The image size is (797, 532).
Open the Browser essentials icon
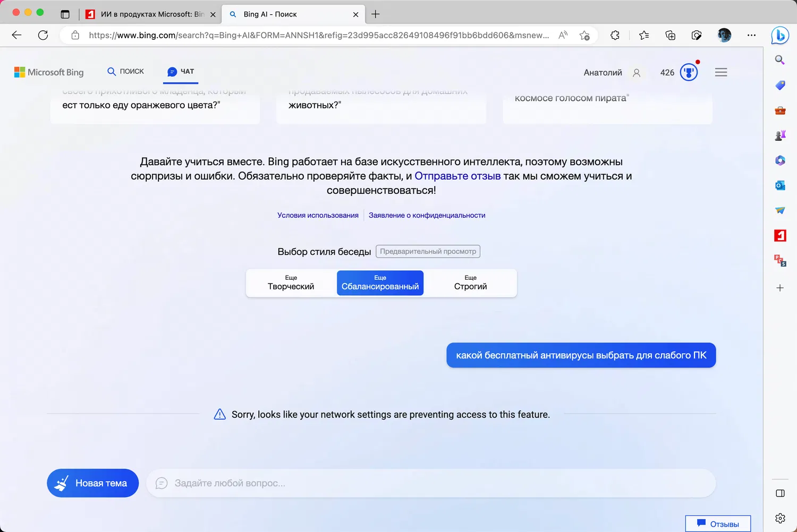point(697,35)
